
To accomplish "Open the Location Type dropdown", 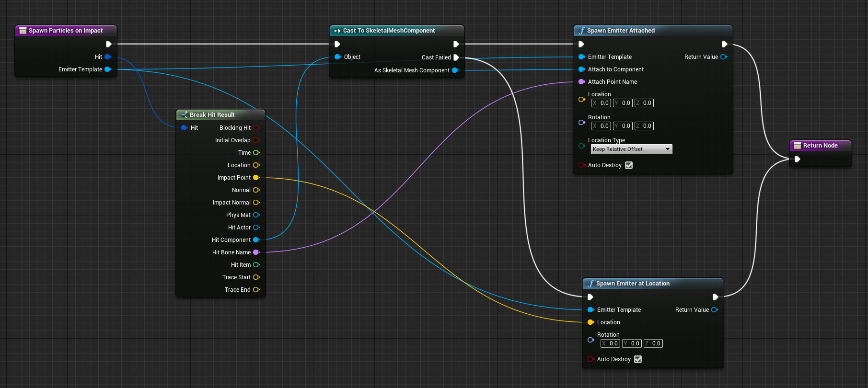I will [x=631, y=149].
